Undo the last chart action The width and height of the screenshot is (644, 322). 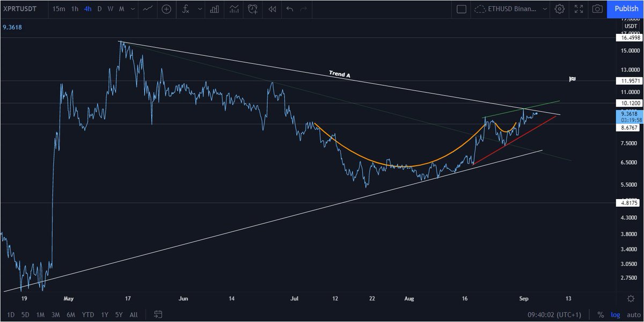pos(290,9)
